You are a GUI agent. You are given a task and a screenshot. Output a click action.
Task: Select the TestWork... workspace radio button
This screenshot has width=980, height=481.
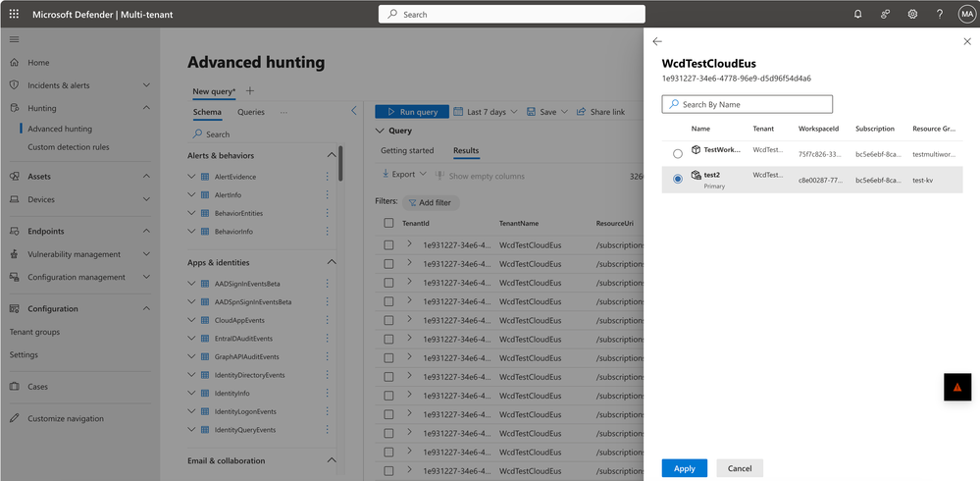(678, 154)
